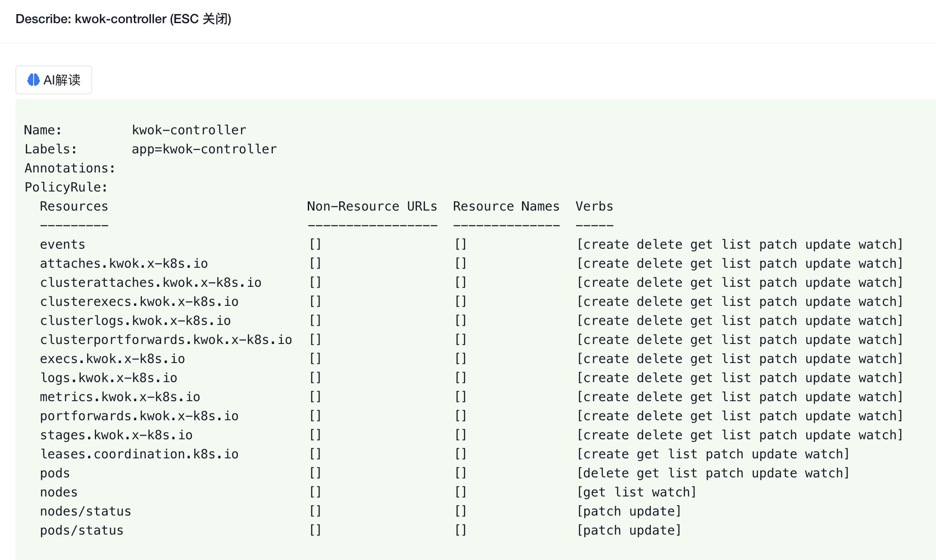Viewport: 936px width, 560px height.
Task: Click the nodes resource entry
Action: (x=59, y=492)
